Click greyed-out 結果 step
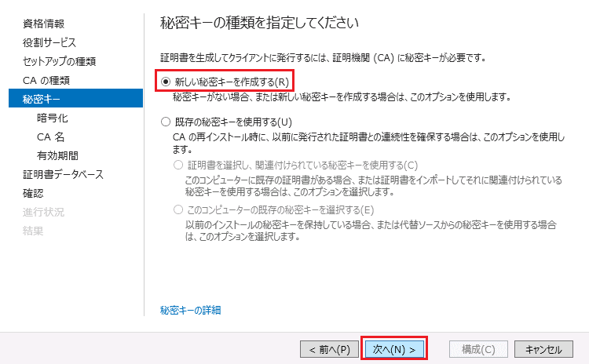Image resolution: width=589 pixels, height=364 pixels. [33, 231]
